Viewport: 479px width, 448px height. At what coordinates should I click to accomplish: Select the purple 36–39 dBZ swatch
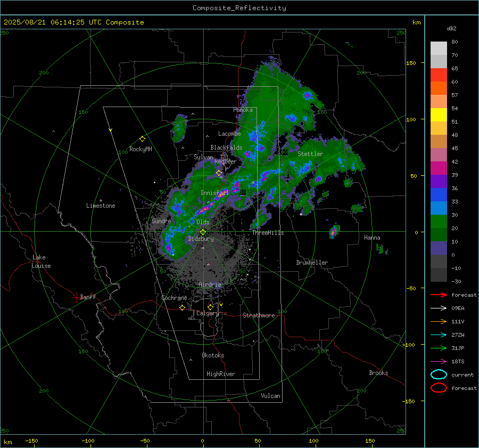click(x=439, y=181)
